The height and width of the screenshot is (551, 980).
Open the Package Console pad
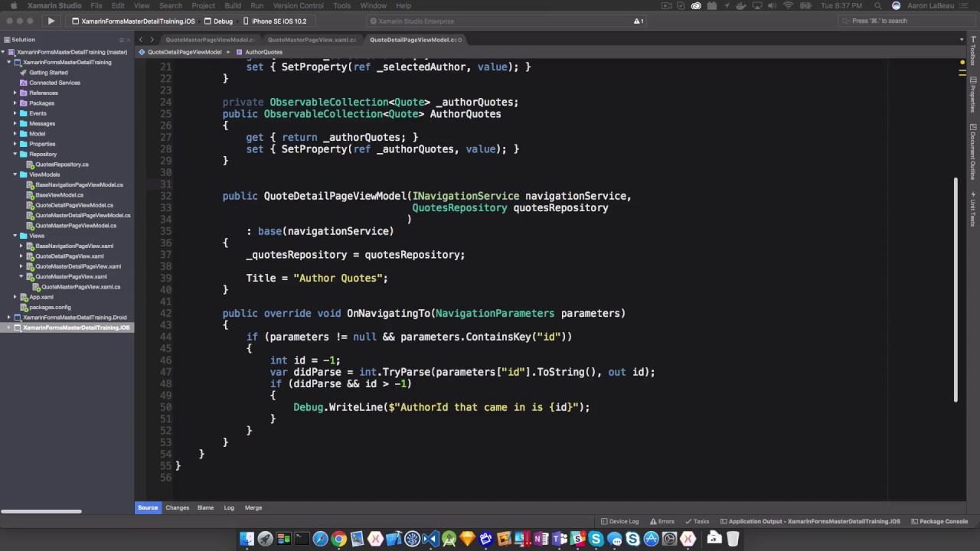[x=939, y=521]
